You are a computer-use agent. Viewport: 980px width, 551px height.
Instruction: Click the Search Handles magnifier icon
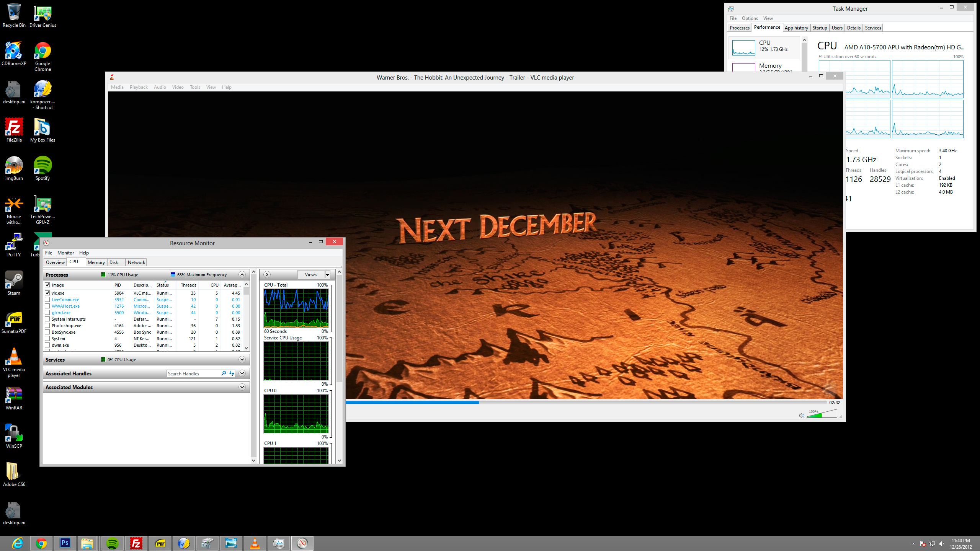224,373
